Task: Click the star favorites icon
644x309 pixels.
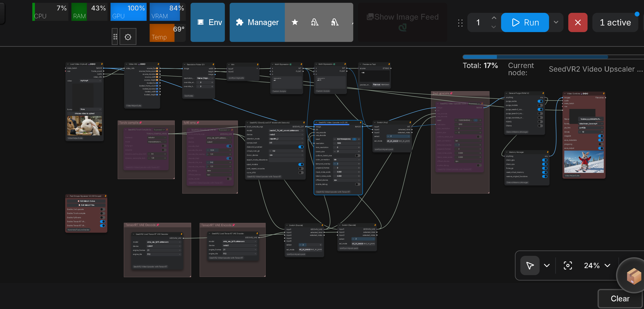Action: pyautogui.click(x=295, y=22)
